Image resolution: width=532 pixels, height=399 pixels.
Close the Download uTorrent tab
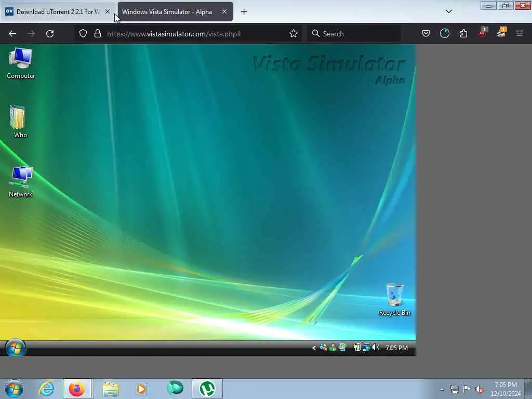(108, 11)
